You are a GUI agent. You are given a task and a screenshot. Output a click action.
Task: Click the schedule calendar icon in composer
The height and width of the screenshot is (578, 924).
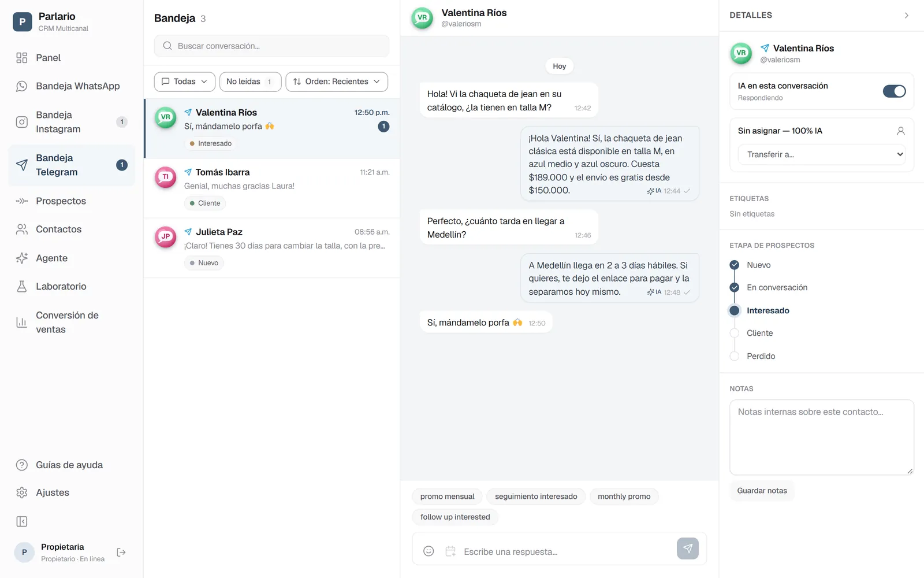[450, 551]
